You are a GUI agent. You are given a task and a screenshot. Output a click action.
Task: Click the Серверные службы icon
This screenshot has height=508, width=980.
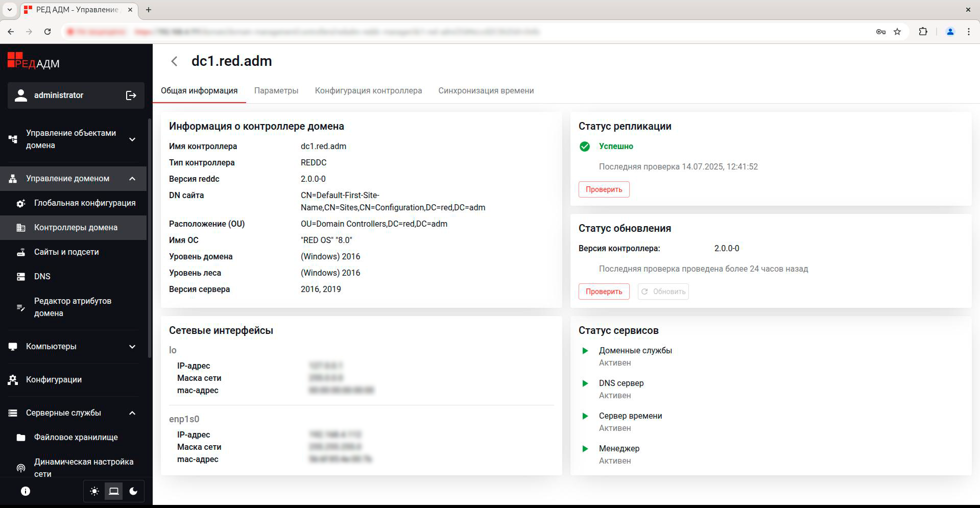click(x=13, y=413)
